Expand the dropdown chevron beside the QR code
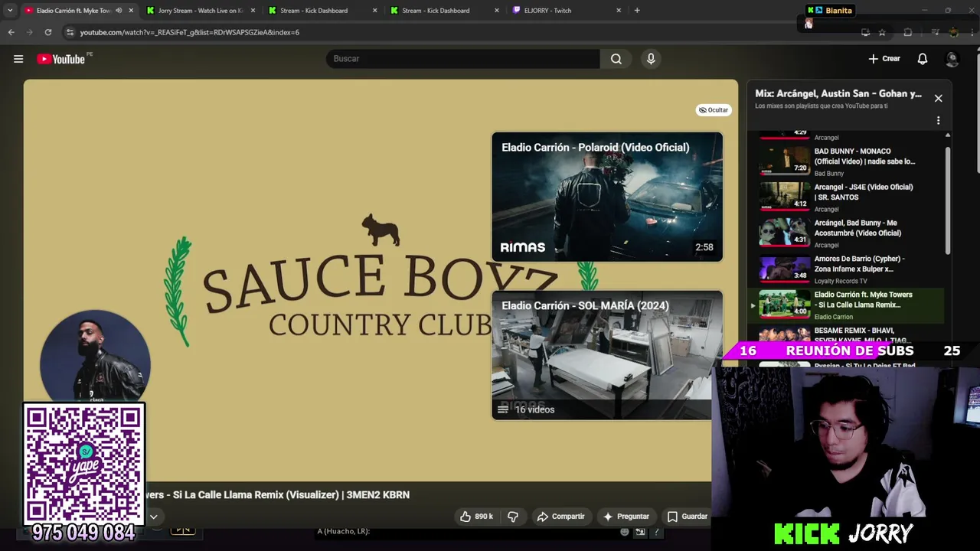This screenshot has width=980, height=551. (x=153, y=517)
